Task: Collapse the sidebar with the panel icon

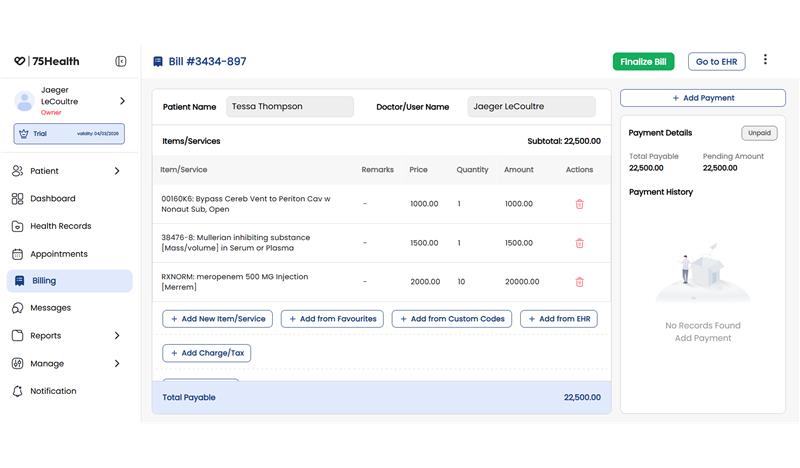Action: click(121, 61)
